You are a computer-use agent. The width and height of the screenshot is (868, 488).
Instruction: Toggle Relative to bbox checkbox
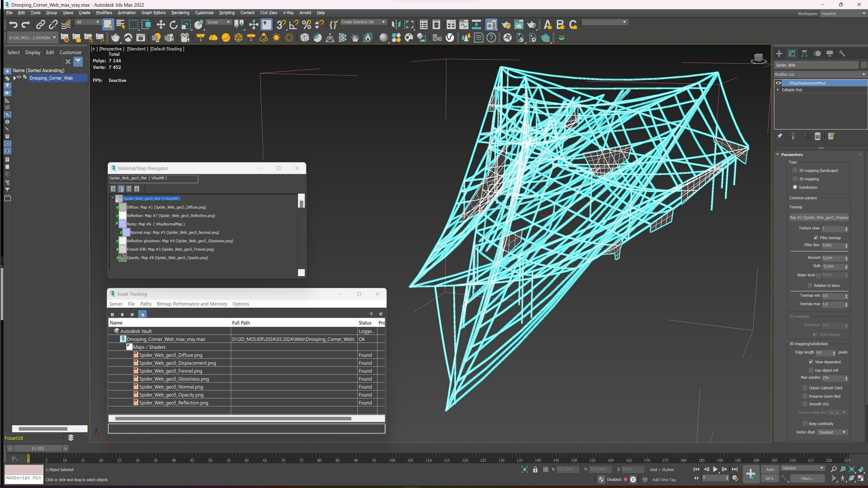810,286
